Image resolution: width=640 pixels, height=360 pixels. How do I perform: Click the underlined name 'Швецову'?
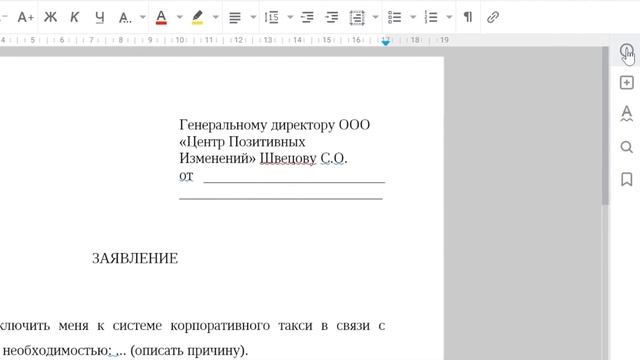pos(288,158)
